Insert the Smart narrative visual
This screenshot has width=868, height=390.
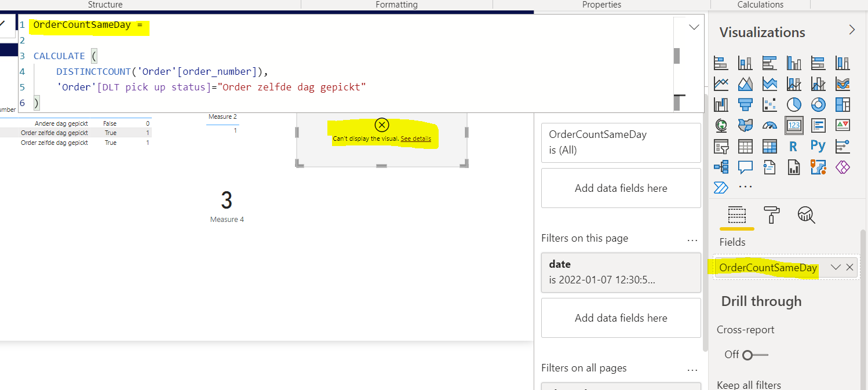point(769,167)
